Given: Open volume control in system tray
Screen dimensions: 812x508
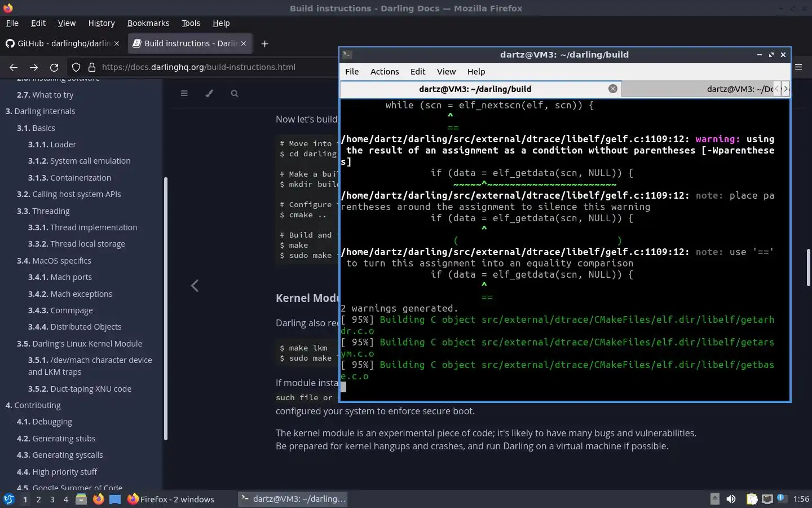Looking at the screenshot, I should click(x=731, y=499).
